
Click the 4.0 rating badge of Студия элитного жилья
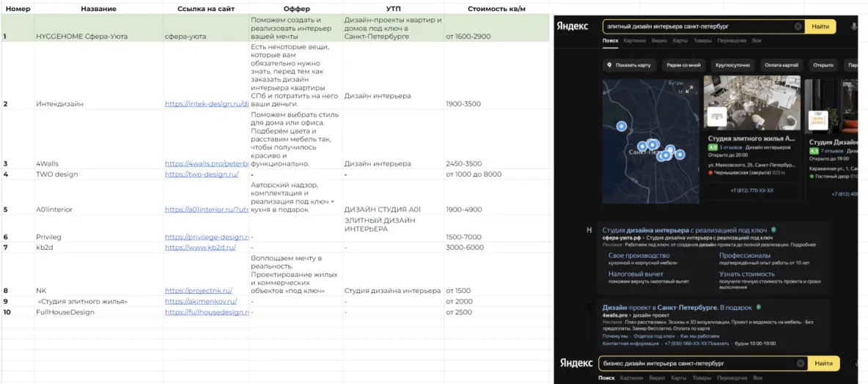[713, 148]
